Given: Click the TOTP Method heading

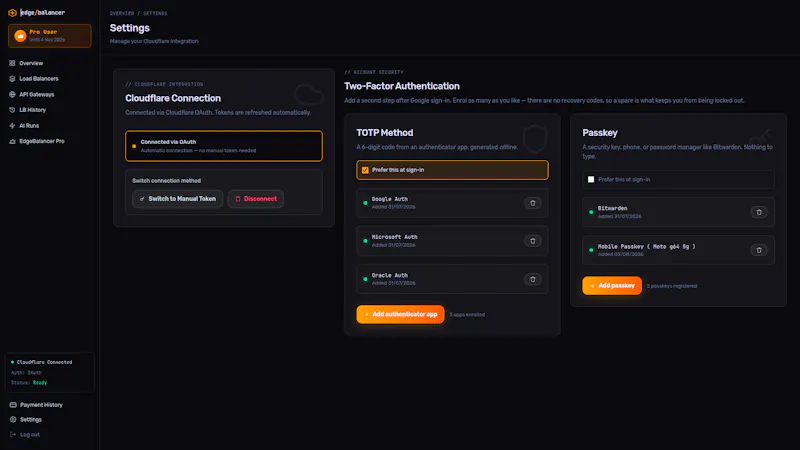Looking at the screenshot, I should coord(385,133).
